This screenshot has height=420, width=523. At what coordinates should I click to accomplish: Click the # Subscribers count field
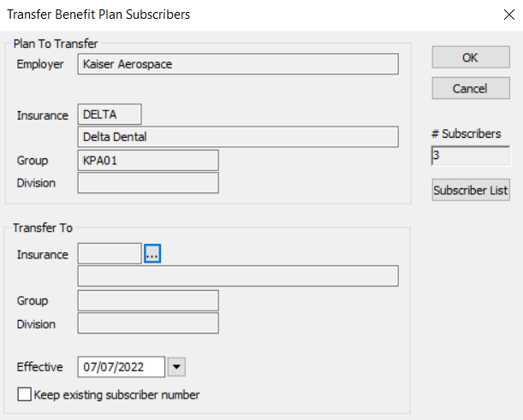(470, 156)
